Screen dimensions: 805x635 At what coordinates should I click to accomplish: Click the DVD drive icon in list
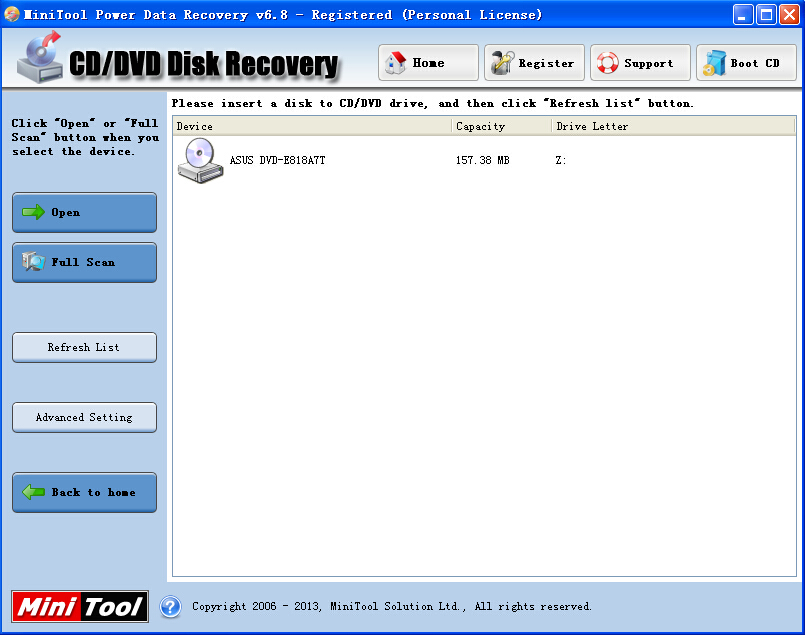click(199, 160)
